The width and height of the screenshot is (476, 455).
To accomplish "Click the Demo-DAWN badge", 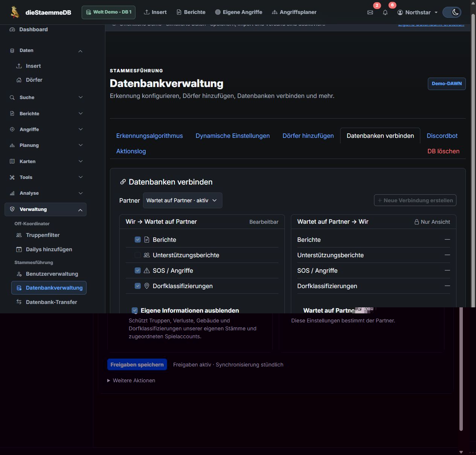I will [447, 84].
